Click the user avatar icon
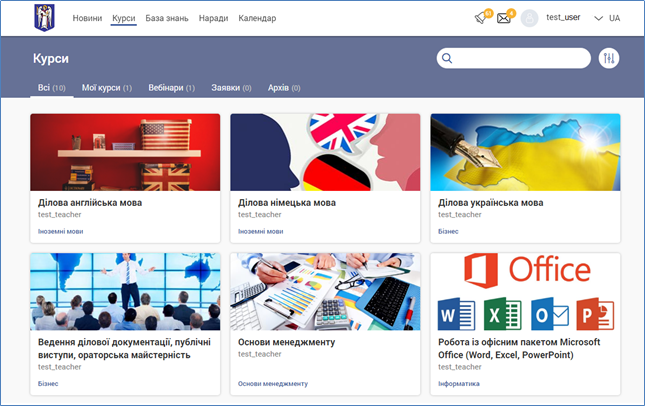This screenshot has height=406, width=645. pyautogui.click(x=529, y=18)
